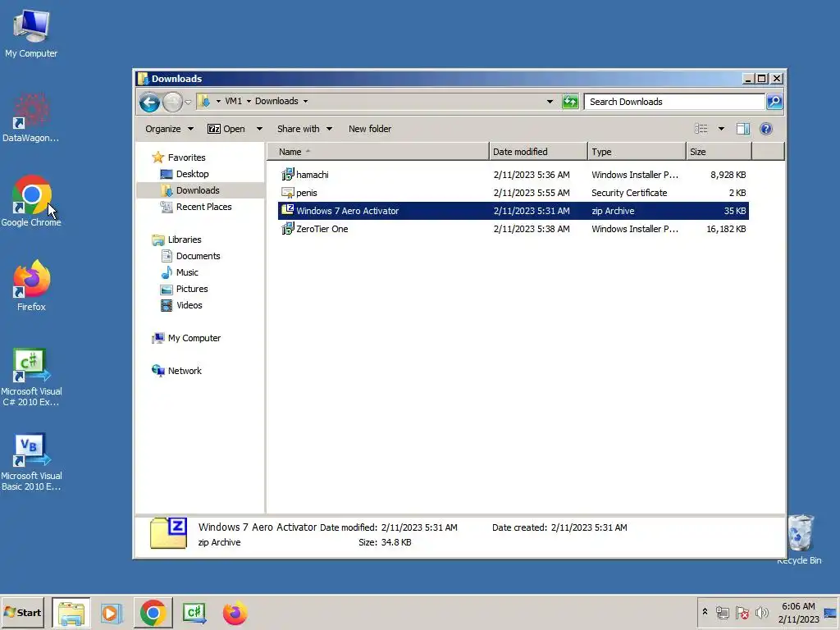Select Windows 7 Aero Activator zip

[514, 211]
